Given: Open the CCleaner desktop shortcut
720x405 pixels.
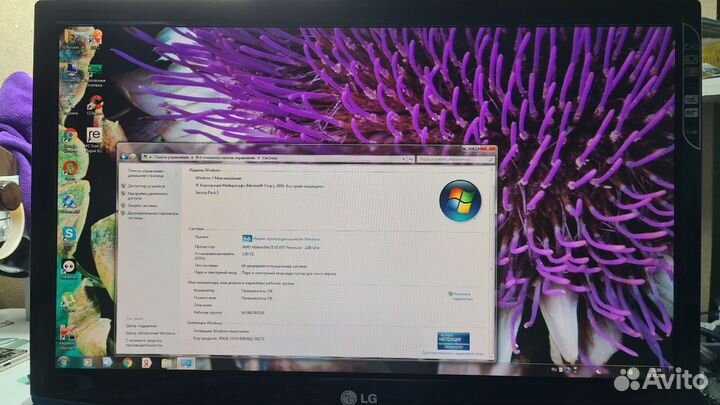Looking at the screenshot, I should point(70,168).
